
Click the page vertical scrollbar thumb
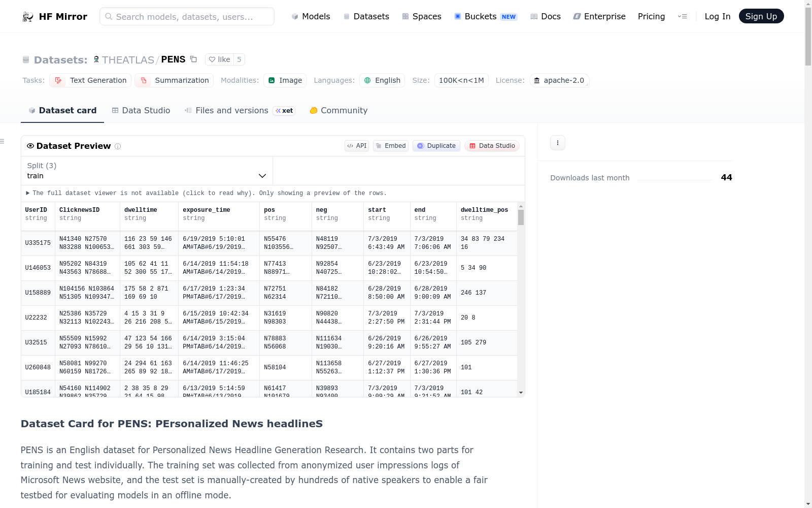pos(808,36)
